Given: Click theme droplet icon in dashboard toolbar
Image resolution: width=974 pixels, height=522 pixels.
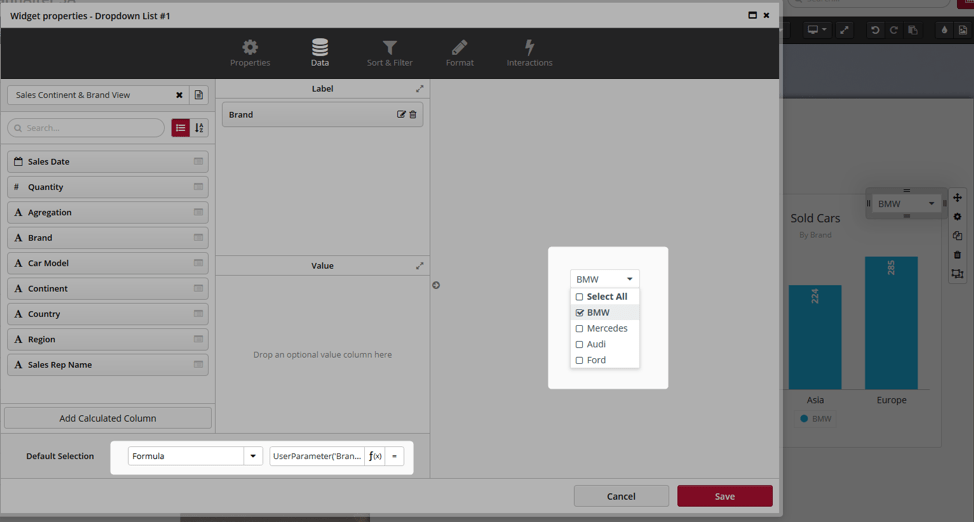Looking at the screenshot, I should [944, 30].
